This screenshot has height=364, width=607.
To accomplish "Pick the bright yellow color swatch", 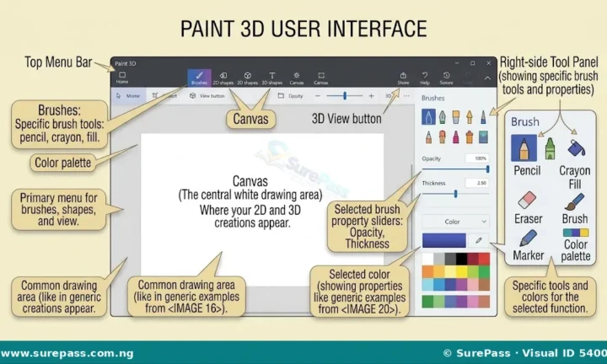I will [x=461, y=272].
